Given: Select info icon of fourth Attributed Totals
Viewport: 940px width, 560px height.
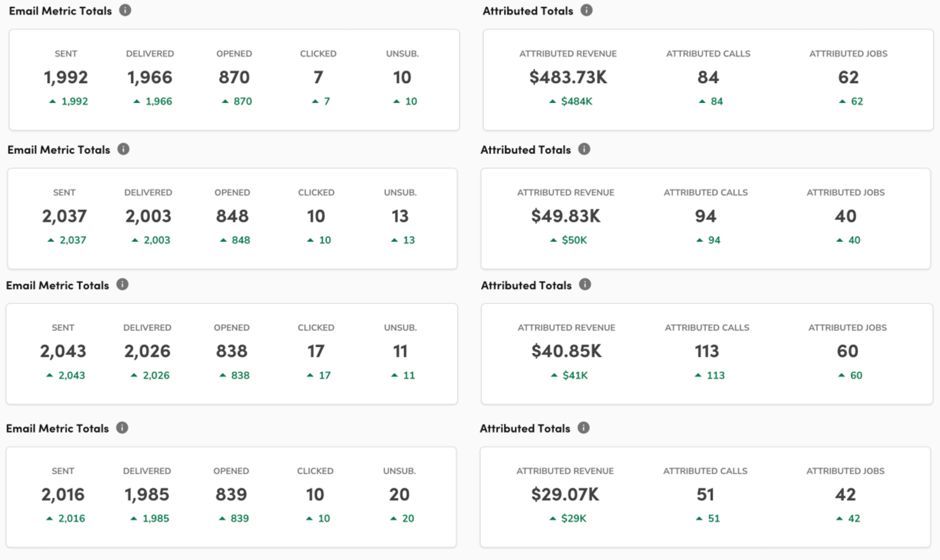Looking at the screenshot, I should point(583,428).
